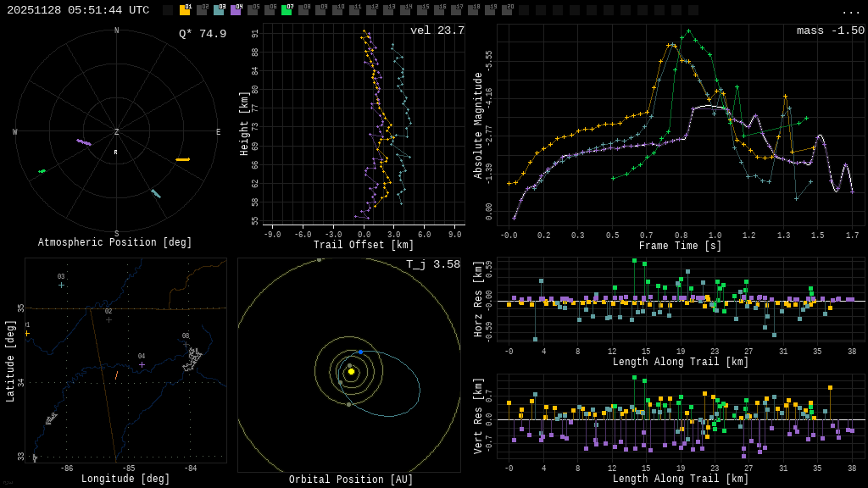Image resolution: width=868 pixels, height=488 pixels.
Task: Click the blue Earth dot on orbit plot
Action: coord(360,352)
